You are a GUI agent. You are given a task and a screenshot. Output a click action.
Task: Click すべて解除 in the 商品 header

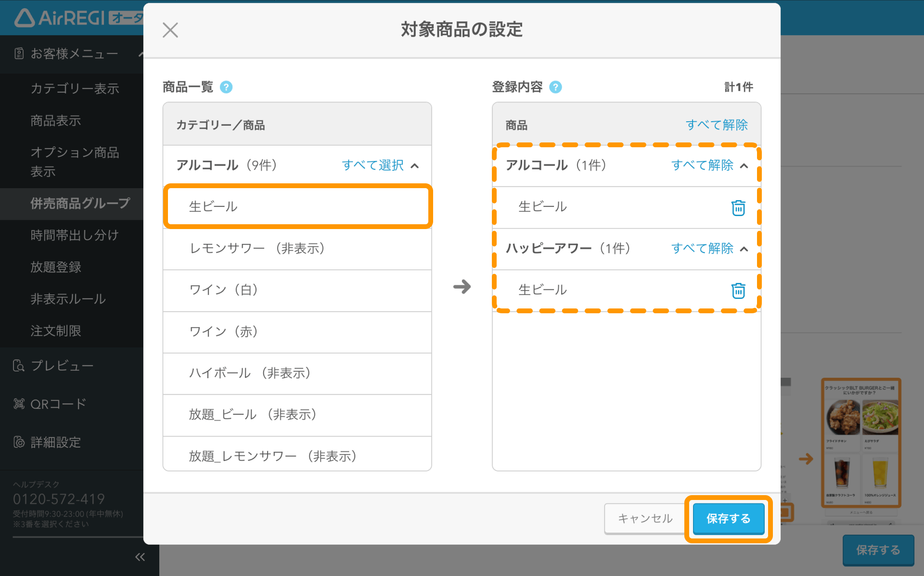pos(717,125)
